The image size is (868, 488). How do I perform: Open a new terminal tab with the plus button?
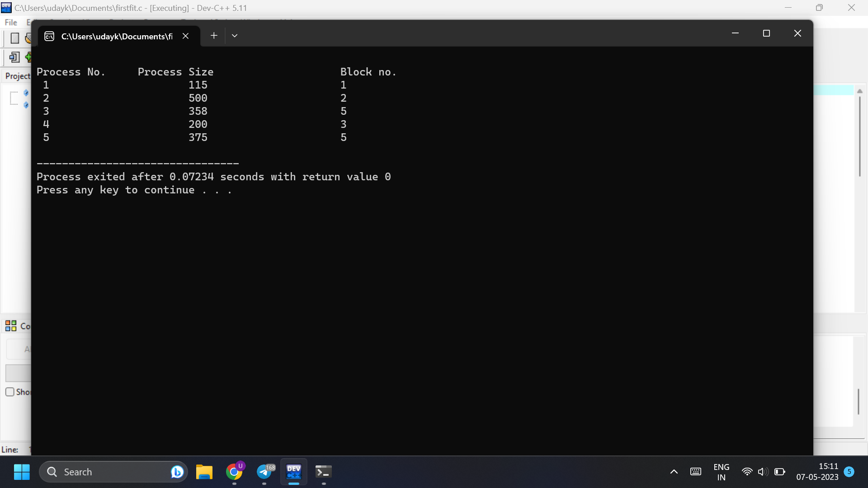click(x=213, y=35)
